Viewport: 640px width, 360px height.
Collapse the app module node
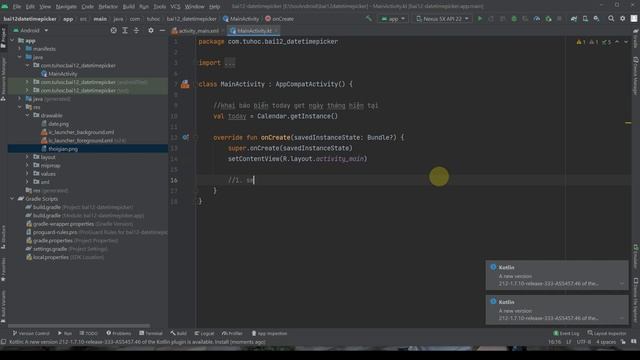tap(12, 40)
